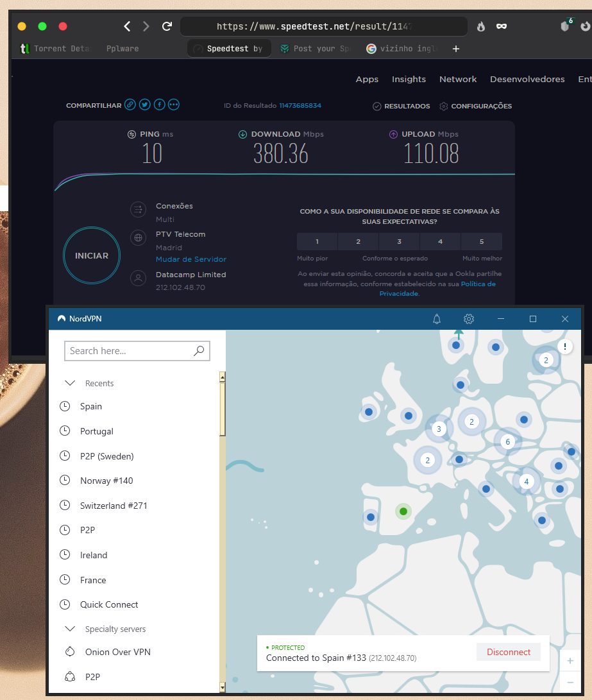Click the Onion Over VPN icon
The image size is (592, 700).
pos(70,652)
